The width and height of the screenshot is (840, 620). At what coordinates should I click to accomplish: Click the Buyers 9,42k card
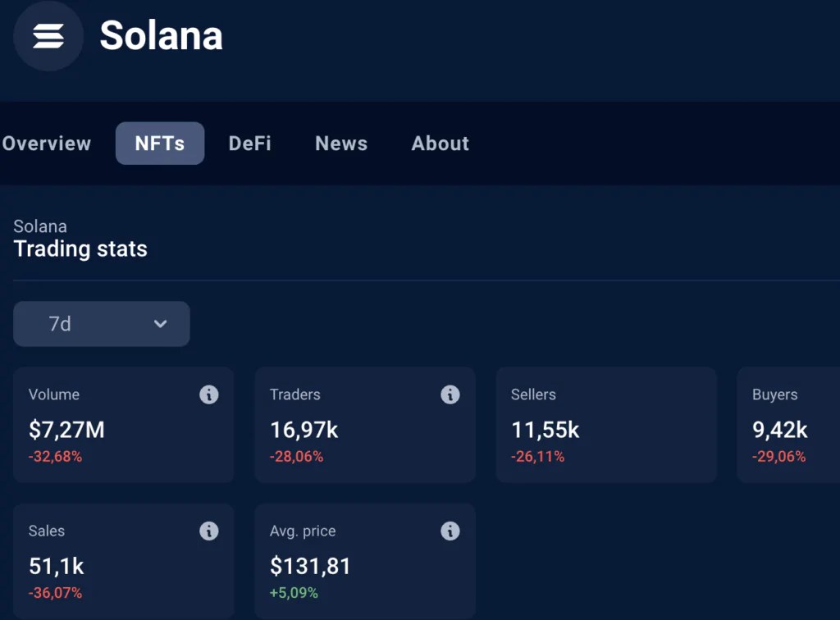pos(788,425)
